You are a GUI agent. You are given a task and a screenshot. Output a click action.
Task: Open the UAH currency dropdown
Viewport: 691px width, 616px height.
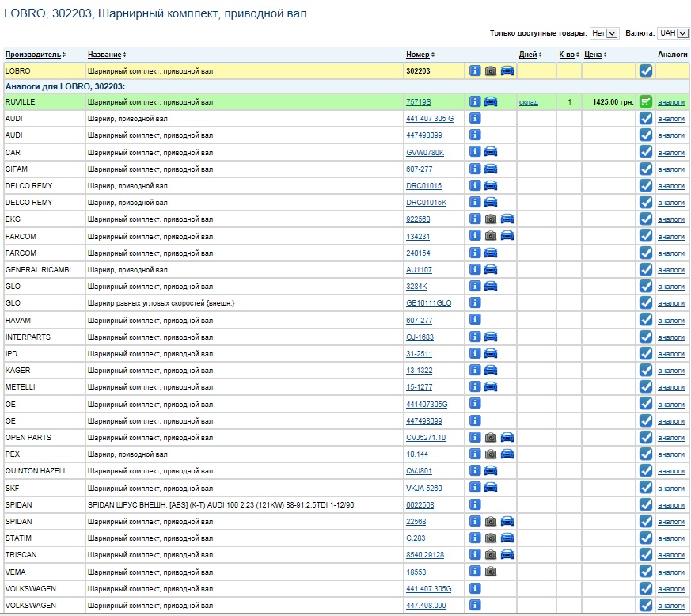click(x=673, y=33)
